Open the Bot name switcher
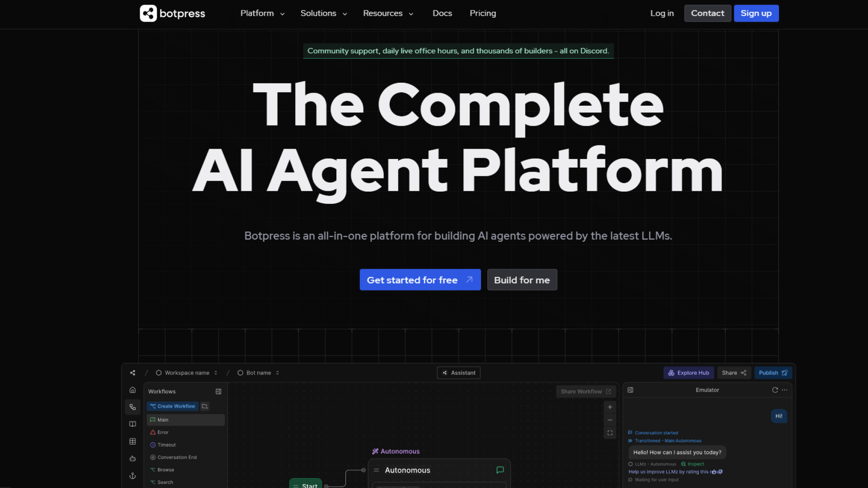 pyautogui.click(x=259, y=373)
